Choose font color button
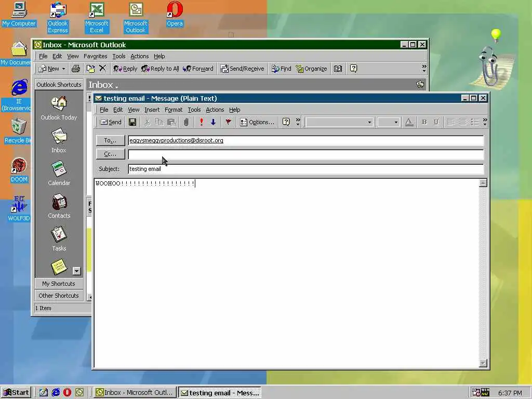 409,122
